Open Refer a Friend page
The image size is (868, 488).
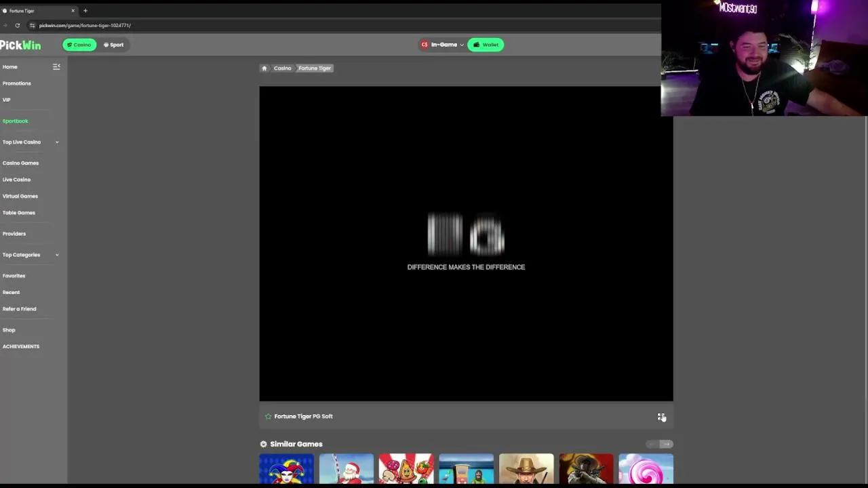pos(20,309)
